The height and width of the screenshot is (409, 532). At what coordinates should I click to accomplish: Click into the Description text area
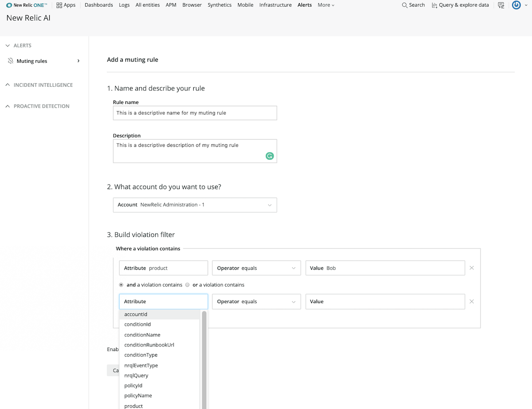pos(195,151)
